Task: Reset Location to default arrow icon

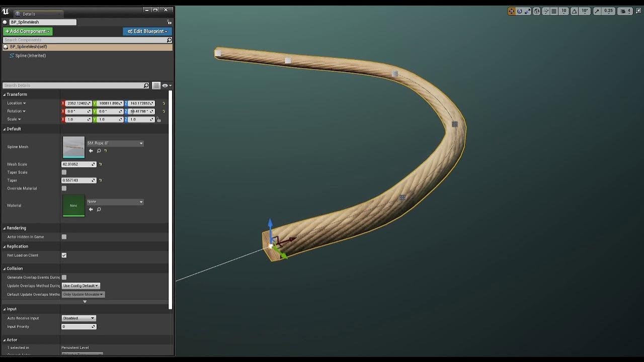Action: (x=164, y=103)
